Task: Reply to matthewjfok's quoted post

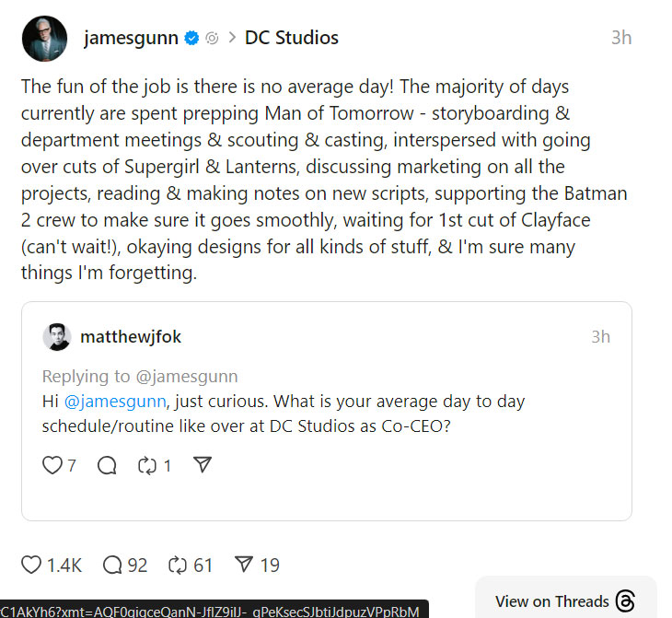Action: [x=107, y=465]
